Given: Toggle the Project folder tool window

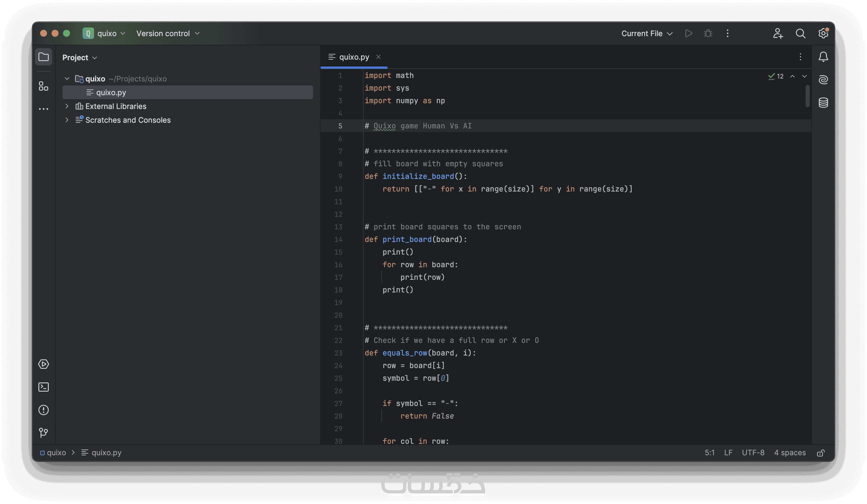Looking at the screenshot, I should [43, 57].
